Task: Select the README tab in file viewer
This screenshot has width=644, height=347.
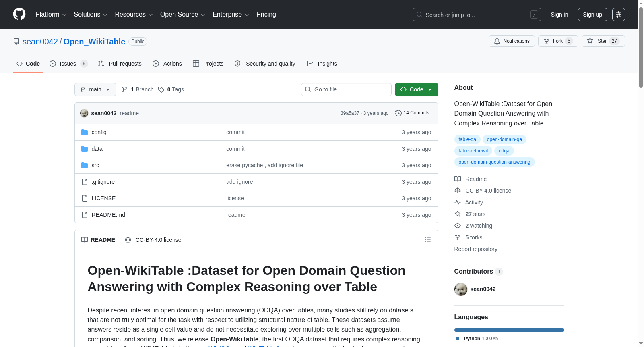Action: coord(98,240)
